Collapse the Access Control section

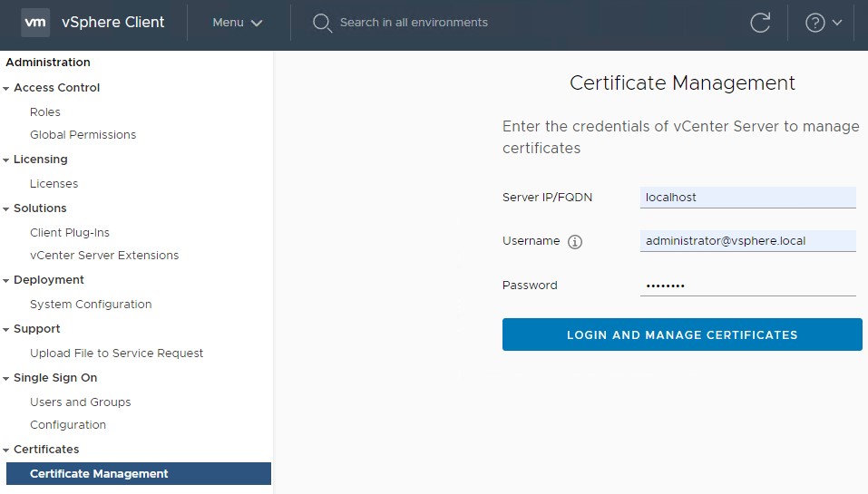coord(6,88)
